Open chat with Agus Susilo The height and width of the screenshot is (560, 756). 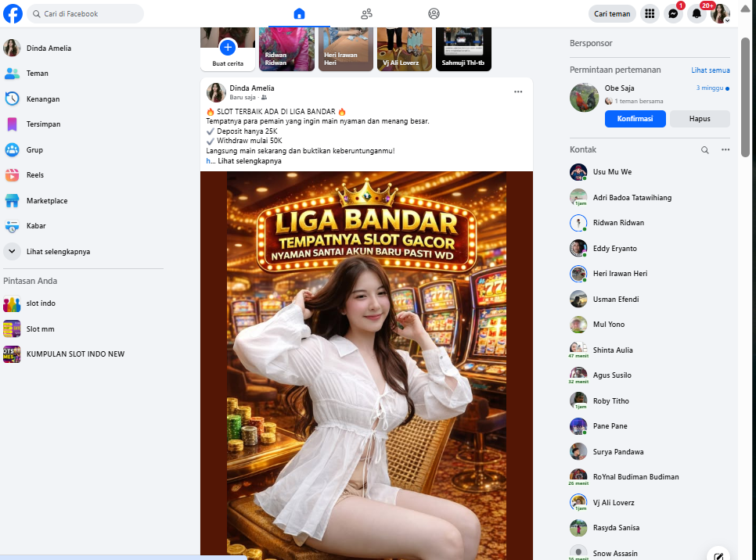[650, 375]
